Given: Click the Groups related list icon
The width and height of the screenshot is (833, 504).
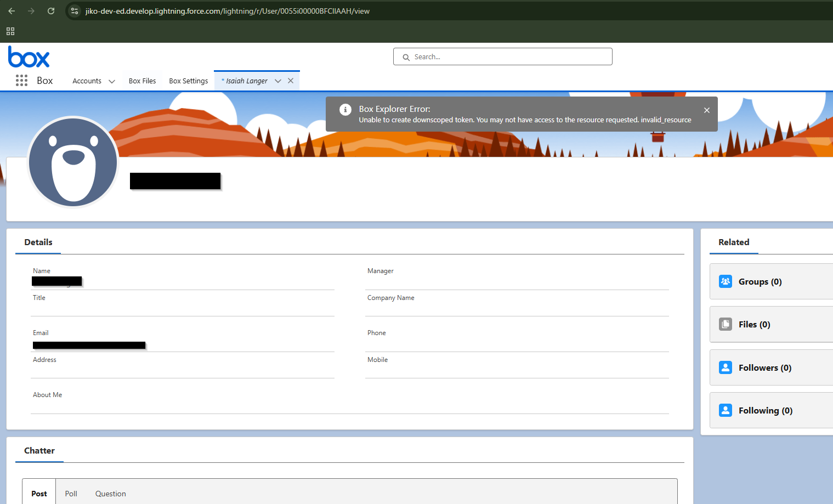Looking at the screenshot, I should coord(725,281).
